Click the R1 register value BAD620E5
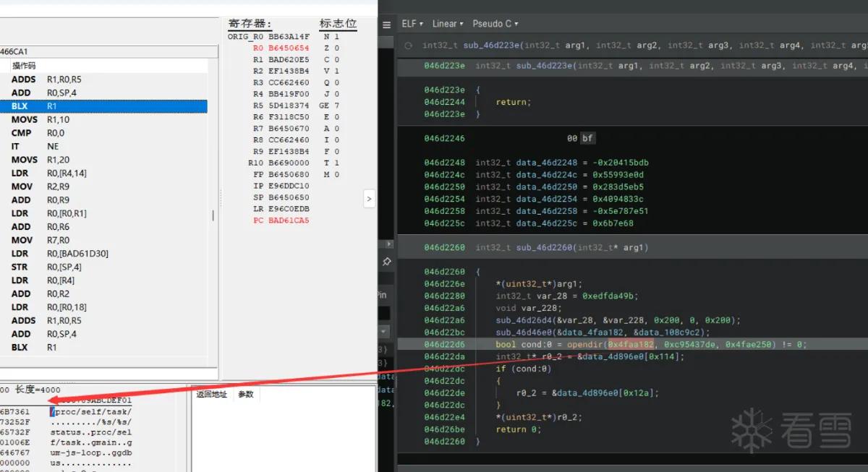The height and width of the screenshot is (472, 868). click(289, 59)
